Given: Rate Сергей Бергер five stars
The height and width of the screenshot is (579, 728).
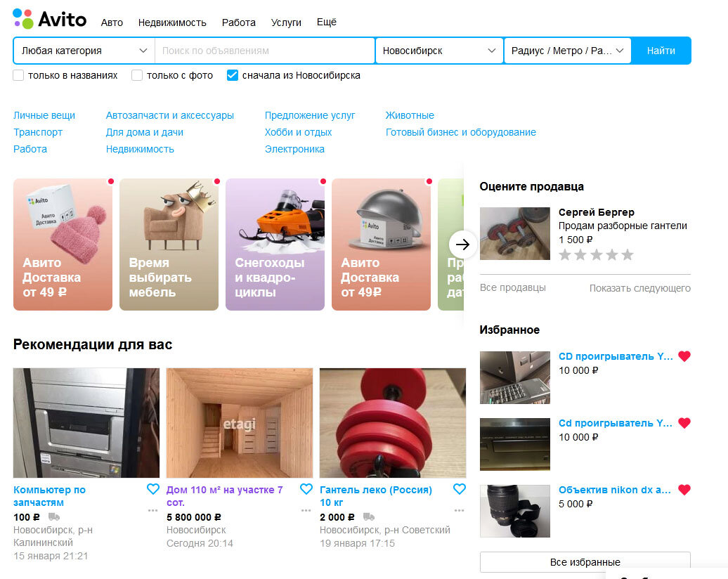Looking at the screenshot, I should (x=628, y=255).
